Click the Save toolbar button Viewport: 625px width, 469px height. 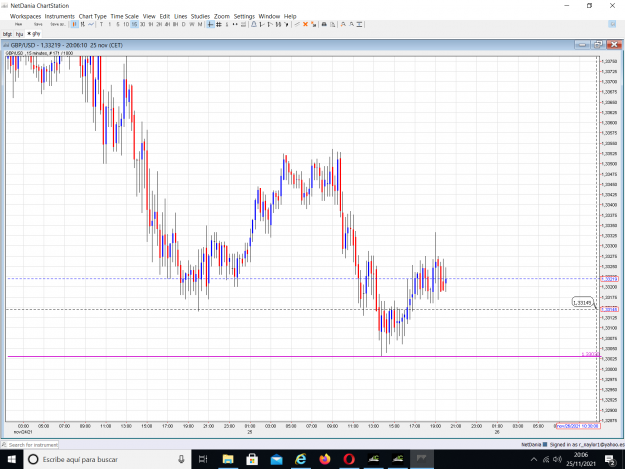point(38,24)
